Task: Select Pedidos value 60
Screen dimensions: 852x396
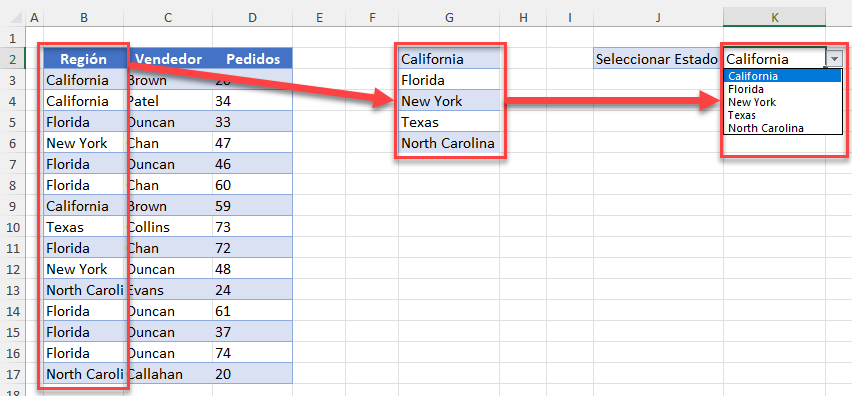Action: 252,185
